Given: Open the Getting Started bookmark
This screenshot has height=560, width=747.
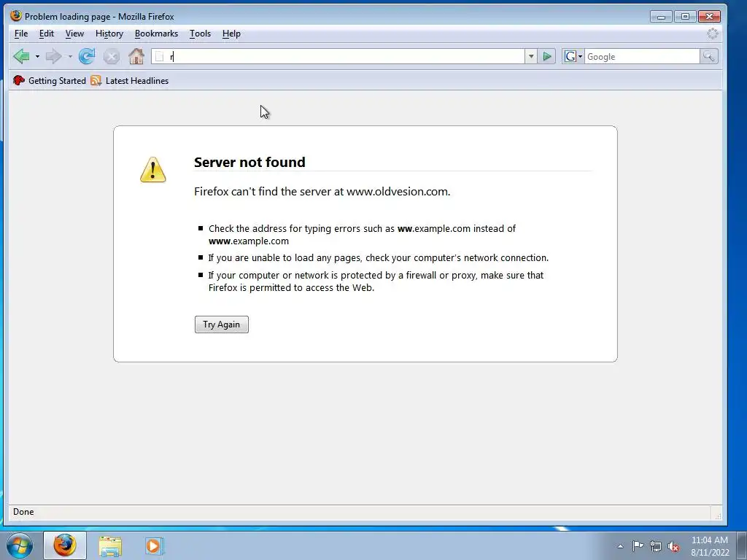Looking at the screenshot, I should point(50,80).
